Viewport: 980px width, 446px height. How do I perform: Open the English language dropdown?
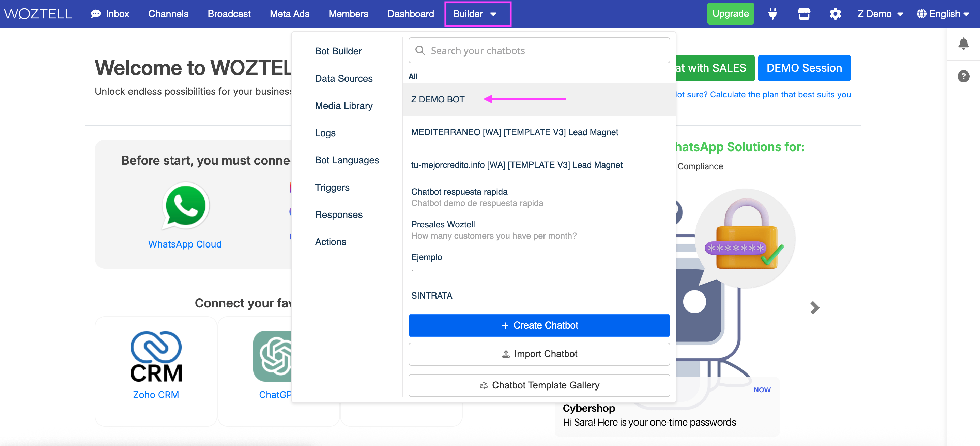click(943, 14)
